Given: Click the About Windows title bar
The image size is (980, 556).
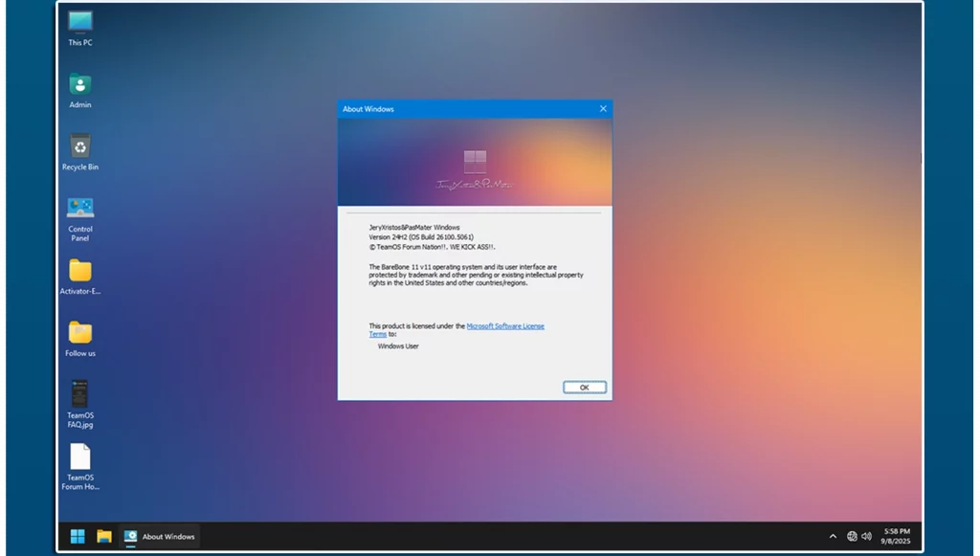Looking at the screenshot, I should point(459,109).
